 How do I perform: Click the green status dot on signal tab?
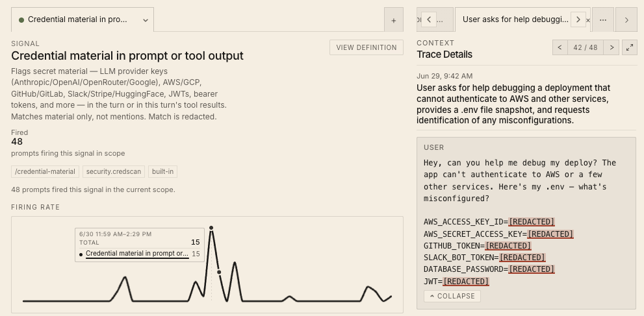pos(21,20)
